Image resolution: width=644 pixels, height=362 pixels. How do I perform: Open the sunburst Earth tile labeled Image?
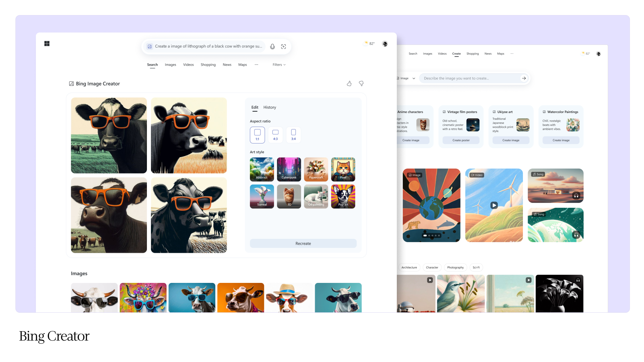pos(432,205)
